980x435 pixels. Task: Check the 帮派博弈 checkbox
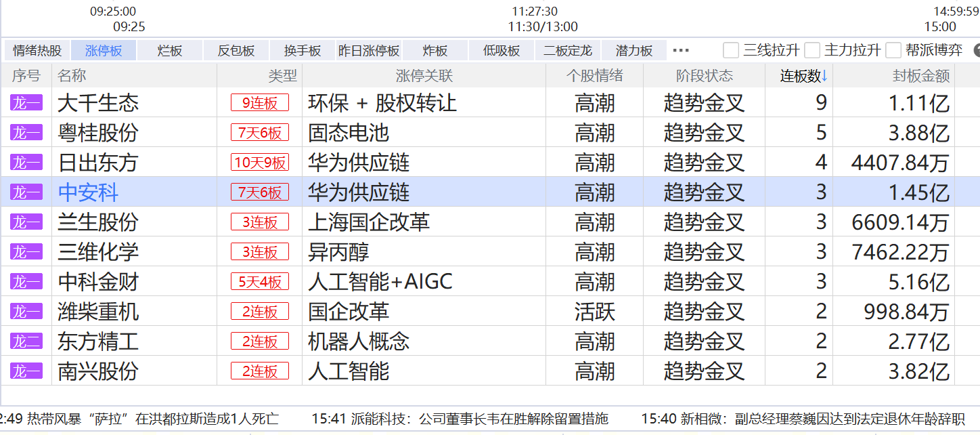pyautogui.click(x=893, y=50)
